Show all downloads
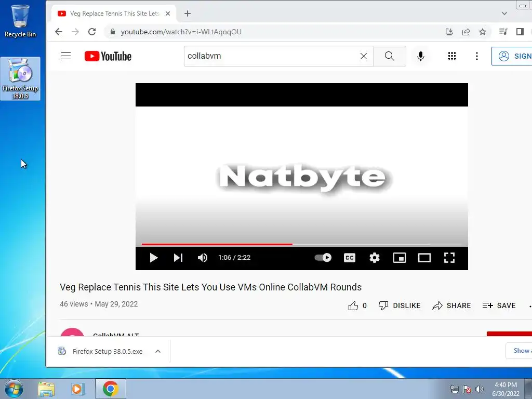Image resolution: width=532 pixels, height=399 pixels. 519,351
